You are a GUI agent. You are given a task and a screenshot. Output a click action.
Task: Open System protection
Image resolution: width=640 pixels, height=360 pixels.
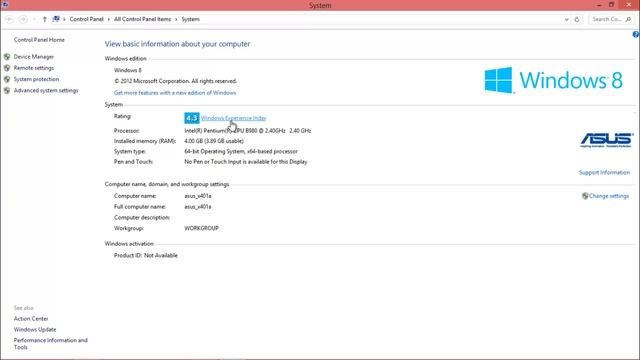pos(36,79)
